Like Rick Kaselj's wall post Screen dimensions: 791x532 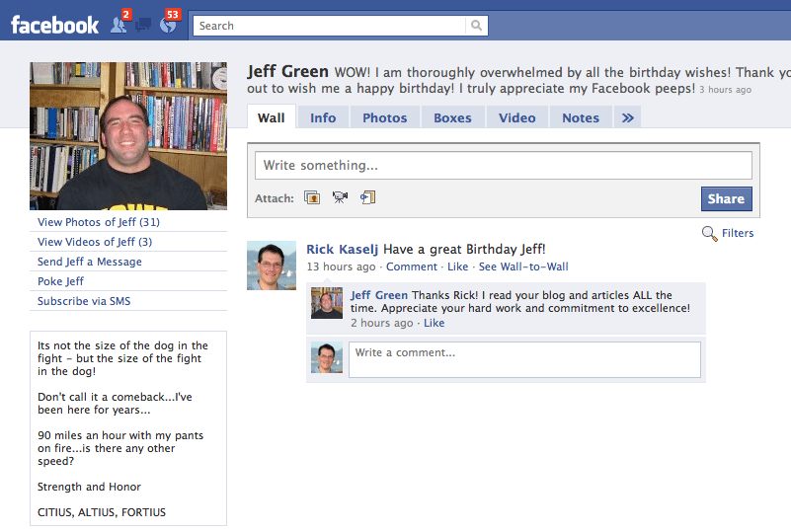point(457,266)
